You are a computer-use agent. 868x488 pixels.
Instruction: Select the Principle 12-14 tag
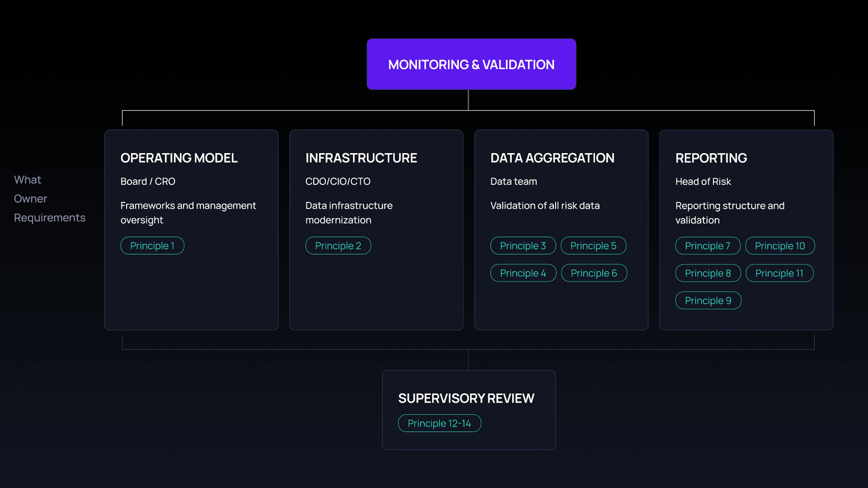[439, 423]
